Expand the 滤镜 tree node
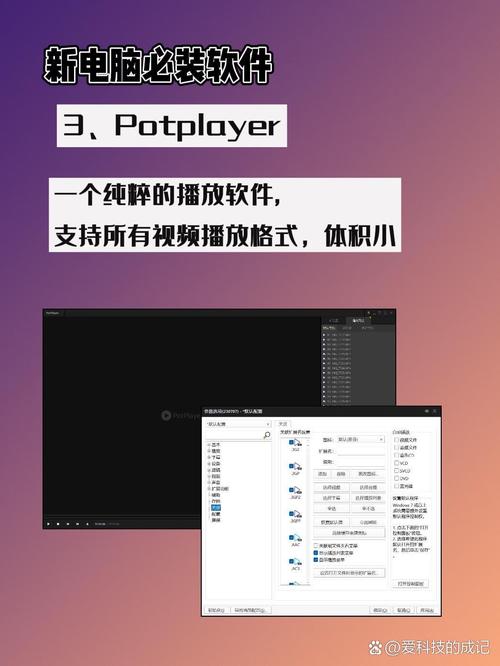500x666 pixels. (209, 470)
